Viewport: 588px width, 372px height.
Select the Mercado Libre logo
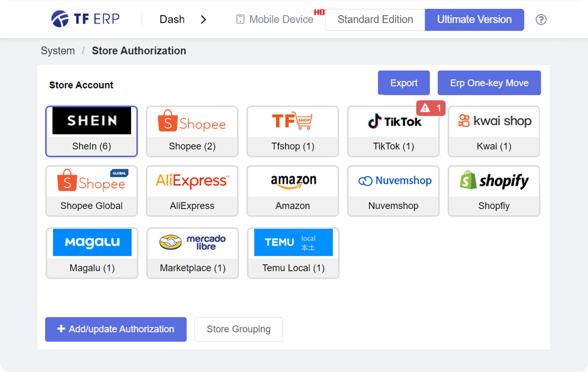(192, 242)
